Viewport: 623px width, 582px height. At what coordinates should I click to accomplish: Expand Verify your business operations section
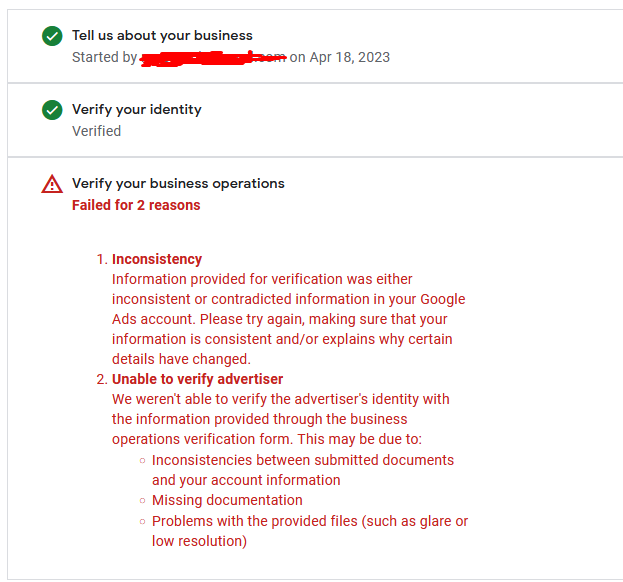pyautogui.click(x=178, y=184)
